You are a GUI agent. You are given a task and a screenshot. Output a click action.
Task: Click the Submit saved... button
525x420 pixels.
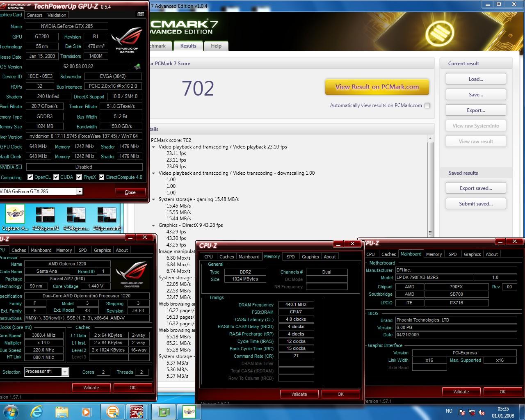click(x=476, y=204)
